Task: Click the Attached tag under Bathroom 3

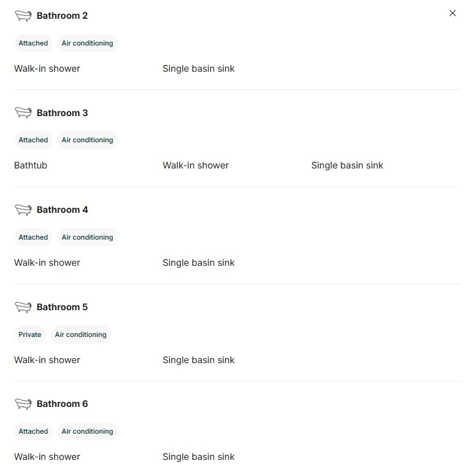Action: pos(33,140)
